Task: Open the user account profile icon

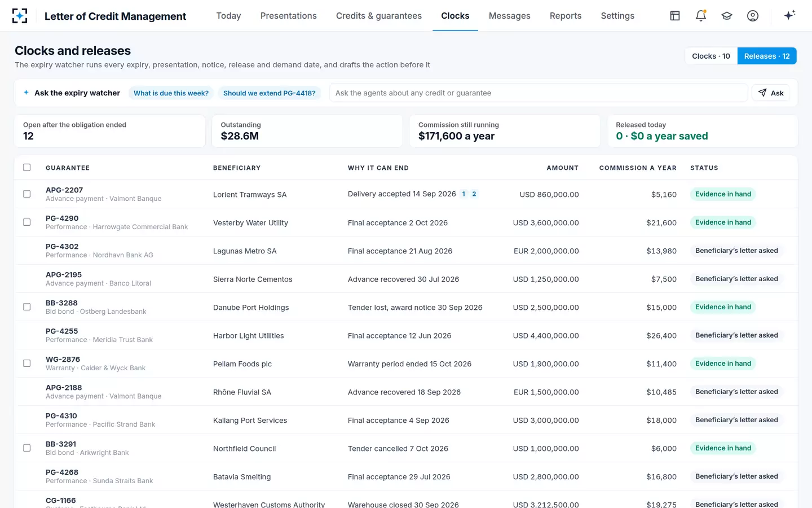Action: [753, 16]
